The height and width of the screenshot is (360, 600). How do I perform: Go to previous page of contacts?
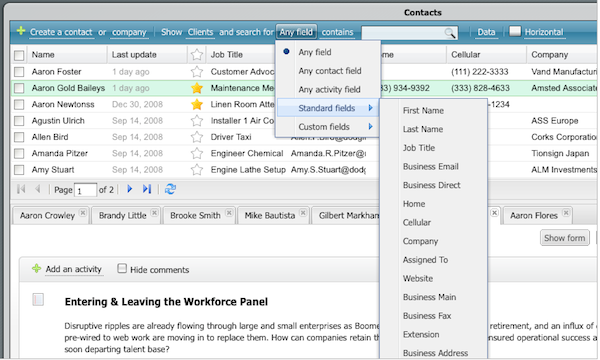(38, 189)
